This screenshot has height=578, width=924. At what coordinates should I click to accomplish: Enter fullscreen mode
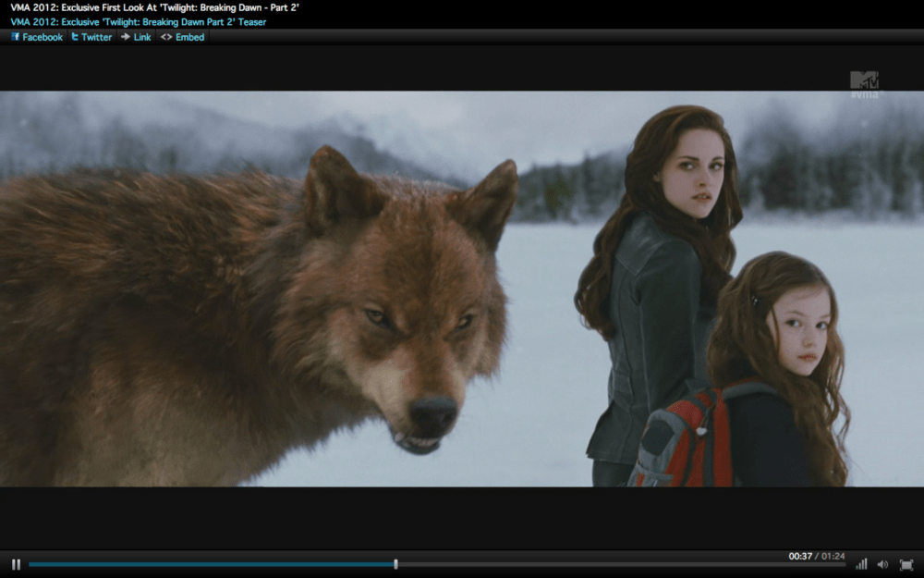pyautogui.click(x=906, y=564)
